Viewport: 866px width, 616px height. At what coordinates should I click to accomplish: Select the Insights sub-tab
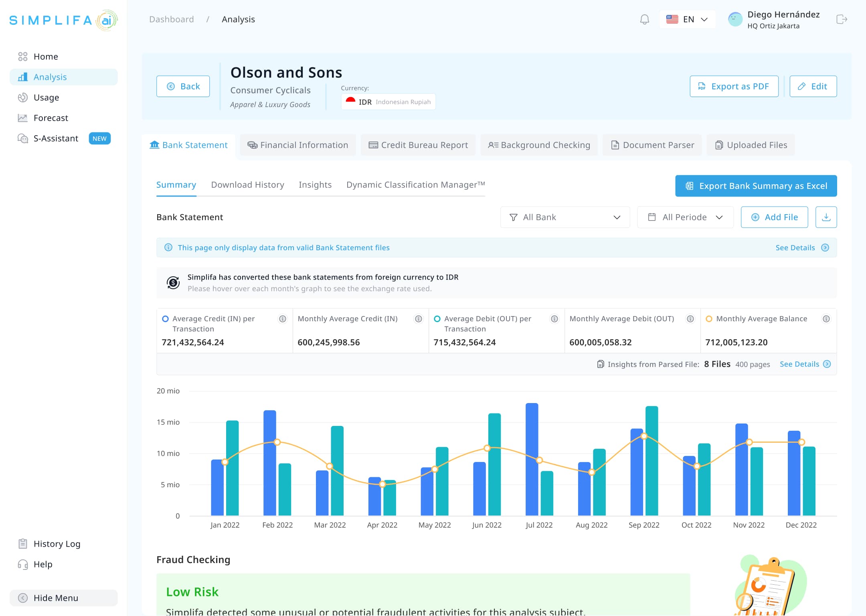[x=315, y=185]
